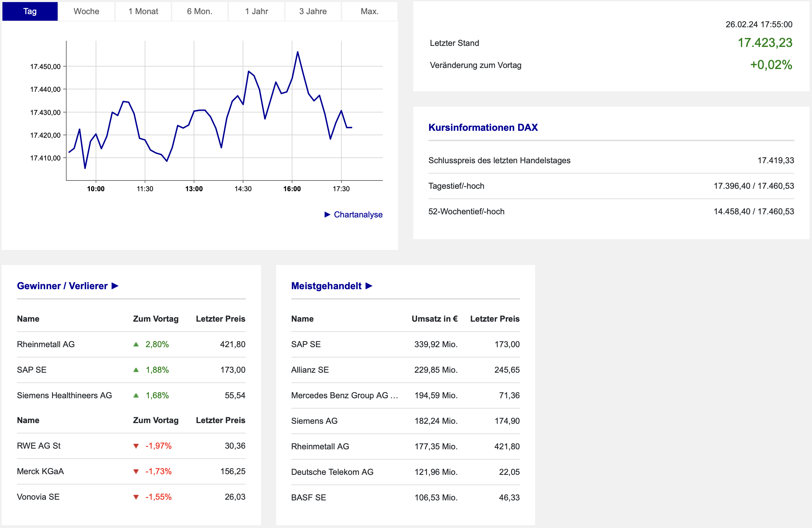The image size is (812, 528).
Task: Click red down arrow beside Vonovia -1,55%
Action: coord(136,497)
